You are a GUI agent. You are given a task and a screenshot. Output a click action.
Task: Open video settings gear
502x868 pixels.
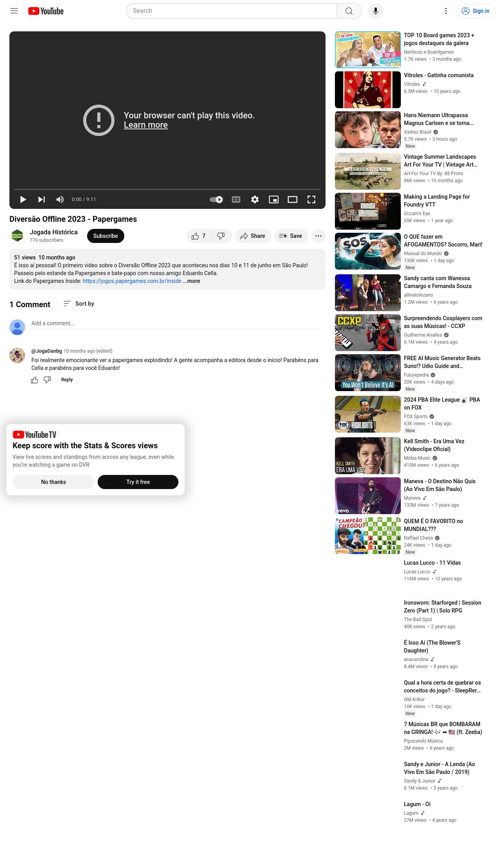[x=255, y=199]
